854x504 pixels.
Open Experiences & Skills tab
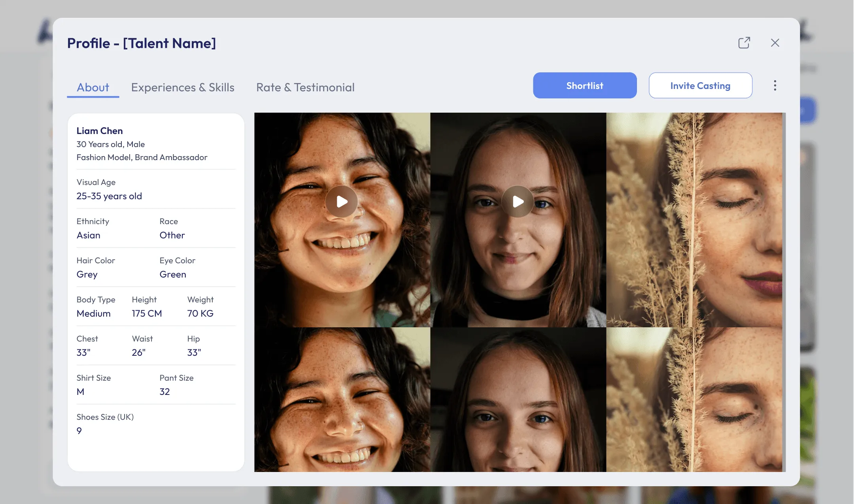(x=183, y=87)
